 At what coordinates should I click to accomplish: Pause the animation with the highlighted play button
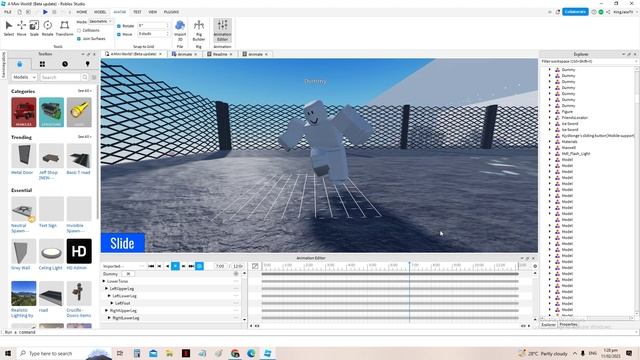click(x=175, y=266)
